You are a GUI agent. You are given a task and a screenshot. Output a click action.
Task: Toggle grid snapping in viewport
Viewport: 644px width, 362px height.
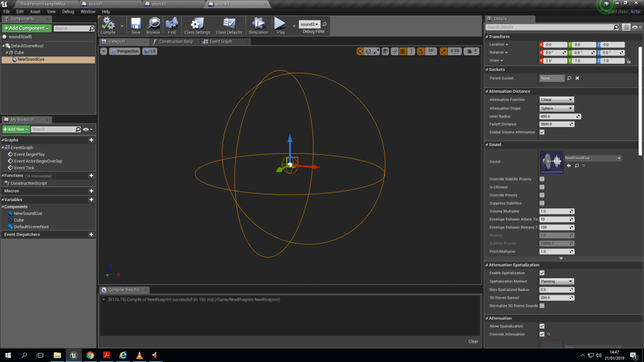(403, 51)
